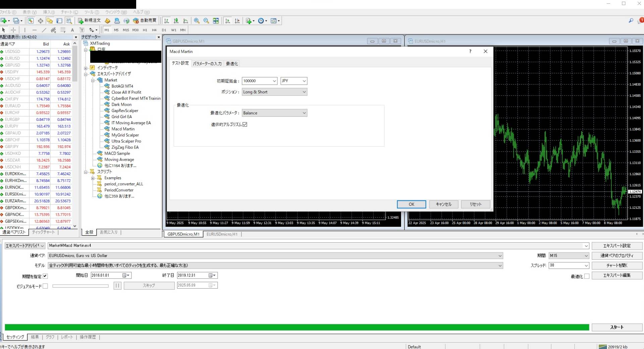Expand the 最適化パラメータ Balance dropdown
Viewport: 644px width, 349px height.
tap(274, 113)
